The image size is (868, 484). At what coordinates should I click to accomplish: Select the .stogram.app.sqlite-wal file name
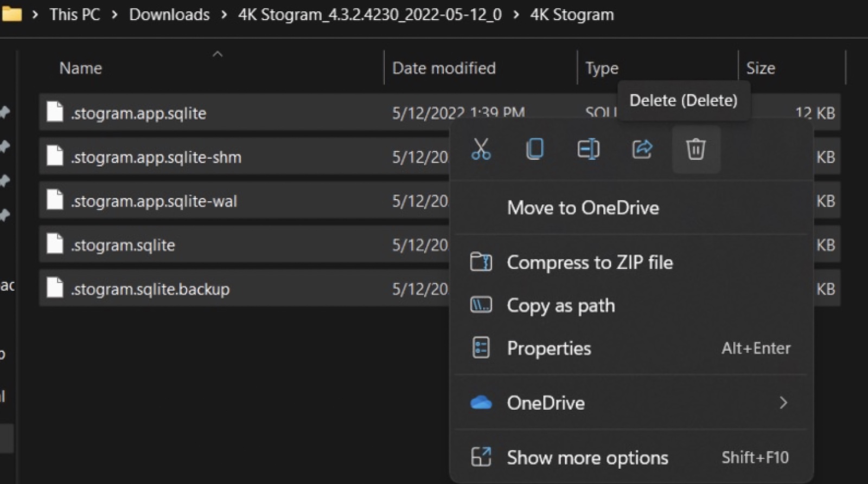point(154,201)
